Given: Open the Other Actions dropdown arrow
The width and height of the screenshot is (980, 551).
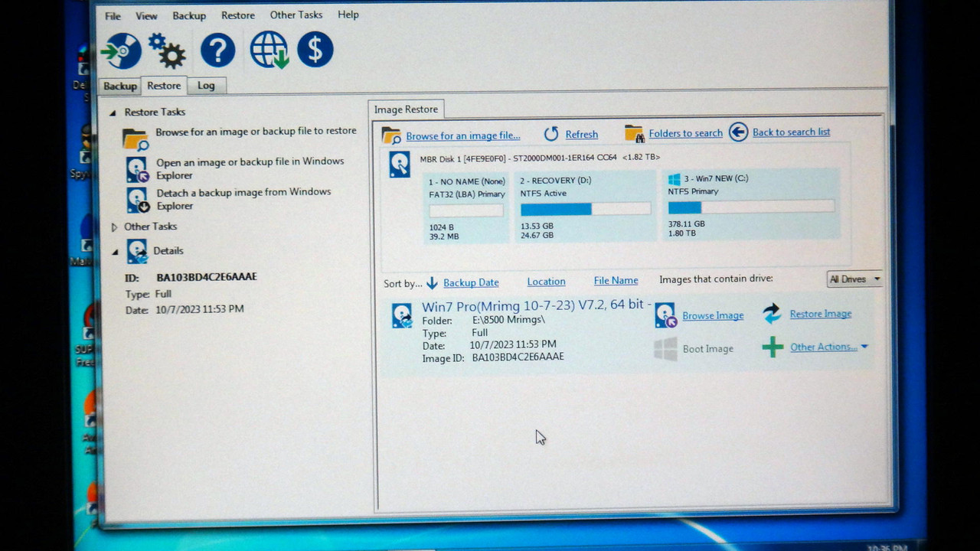Looking at the screenshot, I should (864, 347).
